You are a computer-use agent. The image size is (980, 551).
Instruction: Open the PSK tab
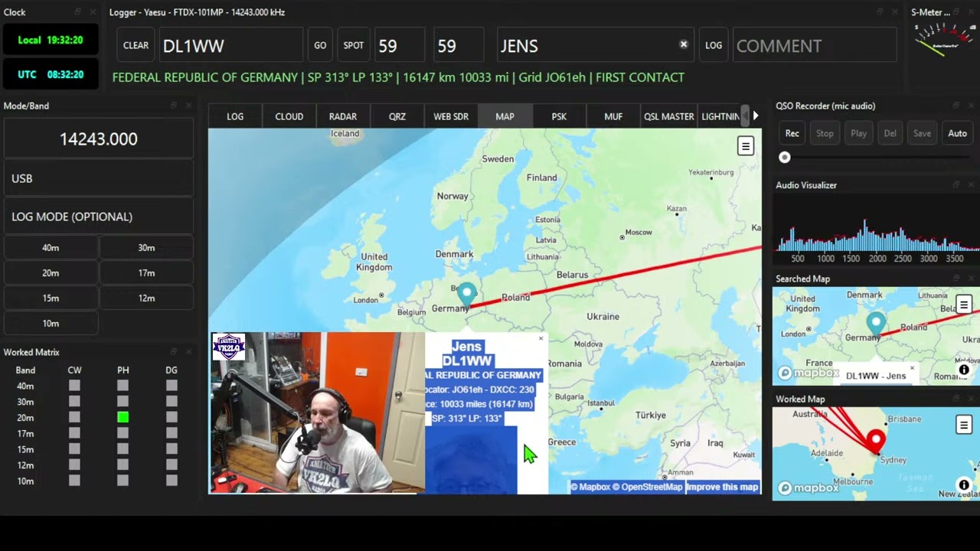[559, 116]
